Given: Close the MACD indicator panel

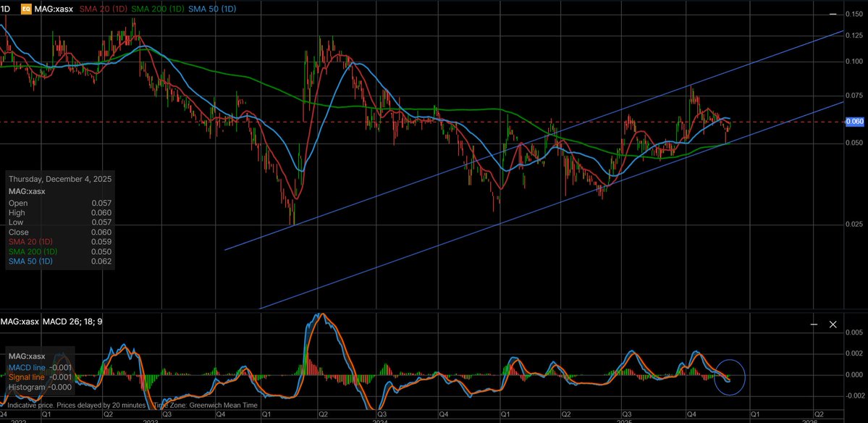Looking at the screenshot, I should click(833, 324).
